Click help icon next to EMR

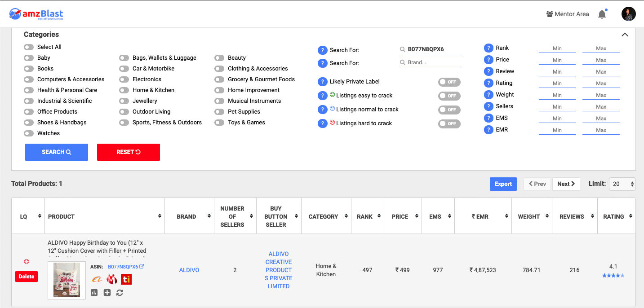[x=489, y=130]
